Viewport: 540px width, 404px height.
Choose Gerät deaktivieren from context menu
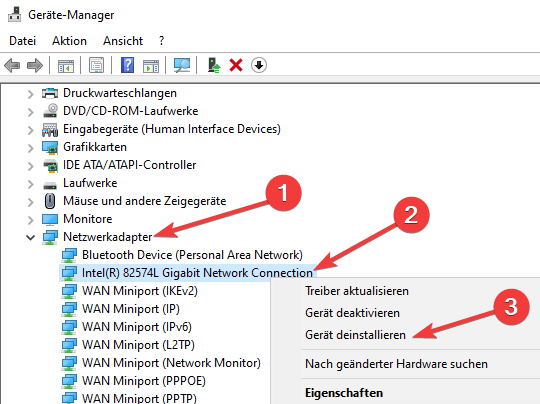click(x=352, y=313)
